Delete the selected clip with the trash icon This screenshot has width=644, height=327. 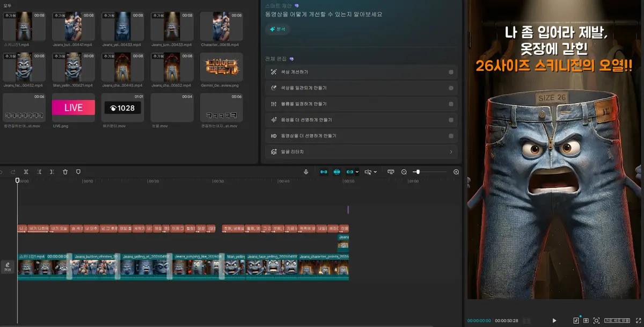click(65, 172)
